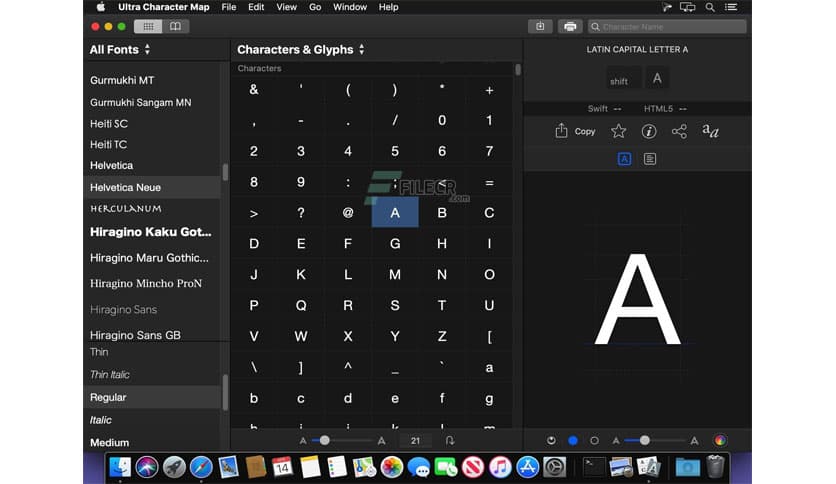Select the lowercase g glyph cell
Viewport: 836px width, 484px height.
click(x=489, y=398)
